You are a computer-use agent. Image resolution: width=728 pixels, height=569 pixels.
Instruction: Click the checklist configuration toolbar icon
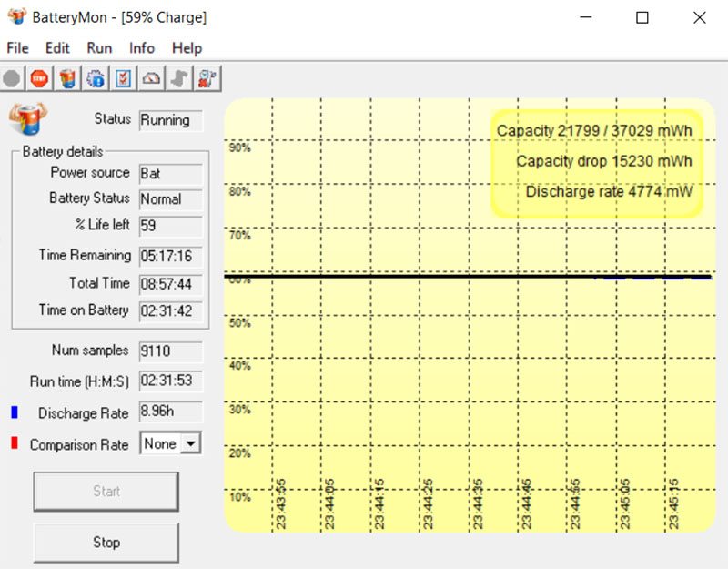(123, 78)
